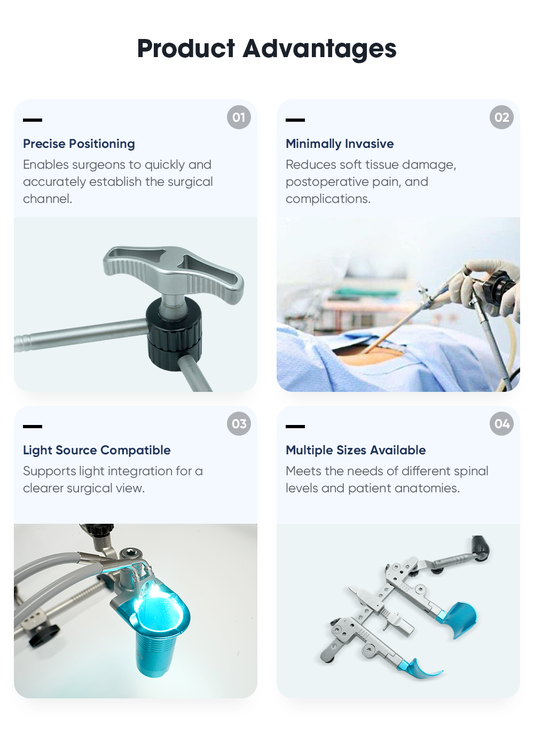The image size is (534, 756).
Task: Select the Minimally Invasive heading
Action: [x=340, y=144]
